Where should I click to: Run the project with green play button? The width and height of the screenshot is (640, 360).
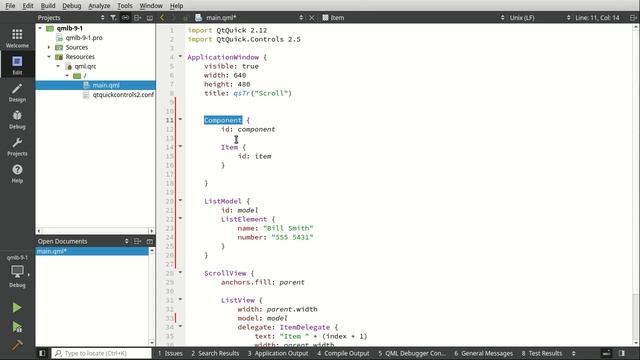click(17, 307)
